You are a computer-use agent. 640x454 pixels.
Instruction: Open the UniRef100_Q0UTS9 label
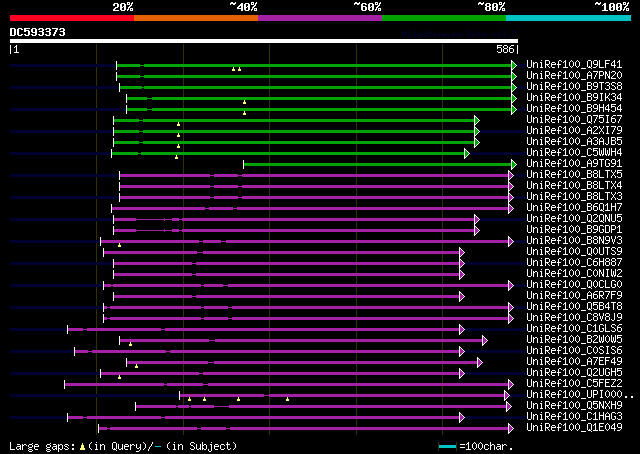point(574,252)
